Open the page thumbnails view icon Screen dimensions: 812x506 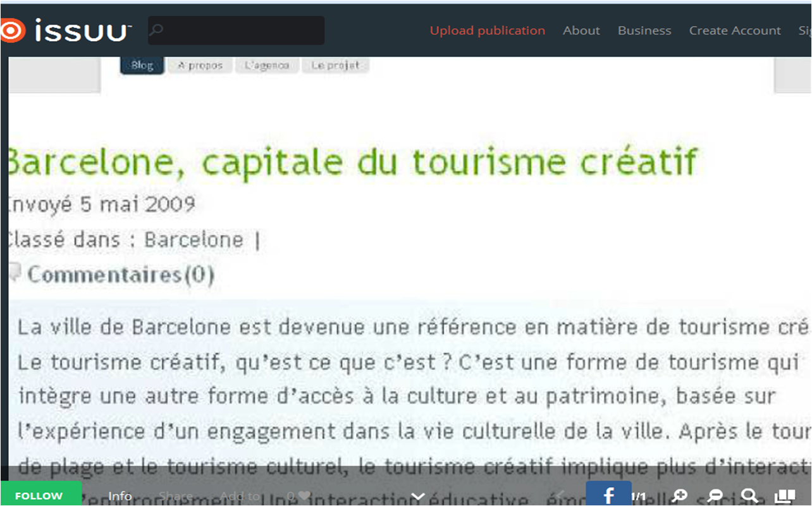(x=785, y=496)
